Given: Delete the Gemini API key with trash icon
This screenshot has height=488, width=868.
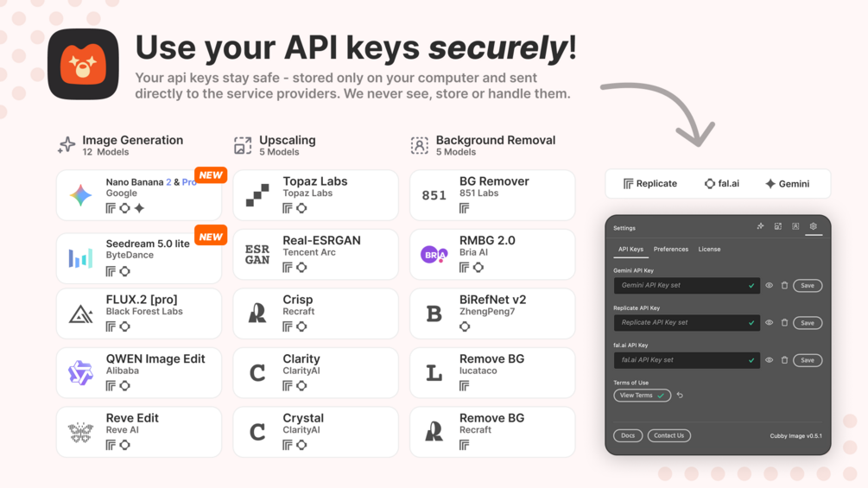Looking at the screenshot, I should click(x=784, y=286).
